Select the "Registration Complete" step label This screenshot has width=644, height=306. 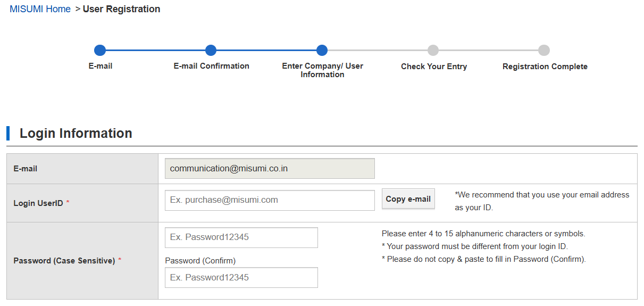(x=545, y=67)
